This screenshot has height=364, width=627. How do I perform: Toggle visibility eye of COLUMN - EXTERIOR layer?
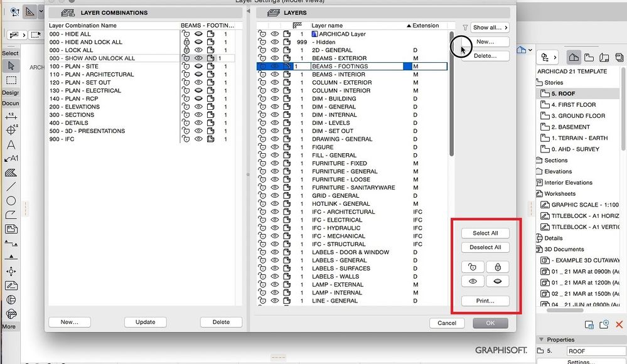[x=275, y=82]
